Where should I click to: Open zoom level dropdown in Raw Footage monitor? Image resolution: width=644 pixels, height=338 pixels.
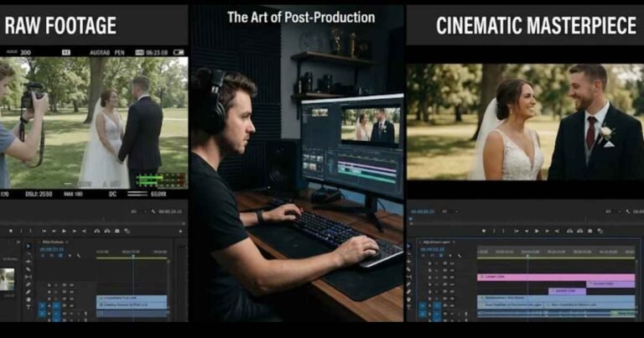pyautogui.click(x=139, y=211)
